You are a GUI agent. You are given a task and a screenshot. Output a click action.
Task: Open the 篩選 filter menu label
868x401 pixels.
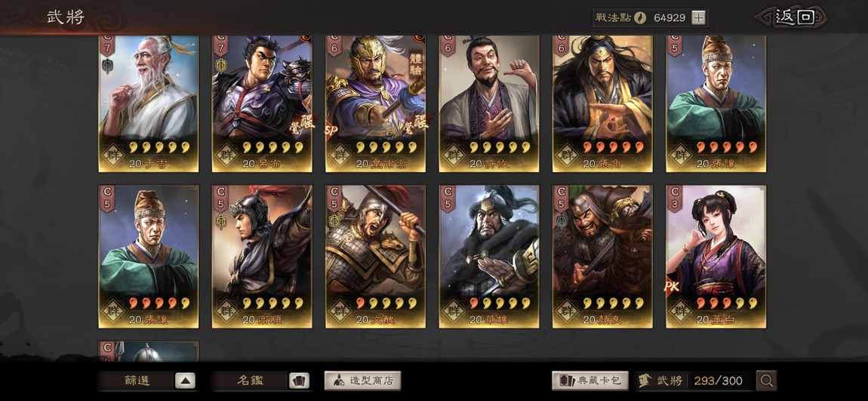tap(137, 381)
